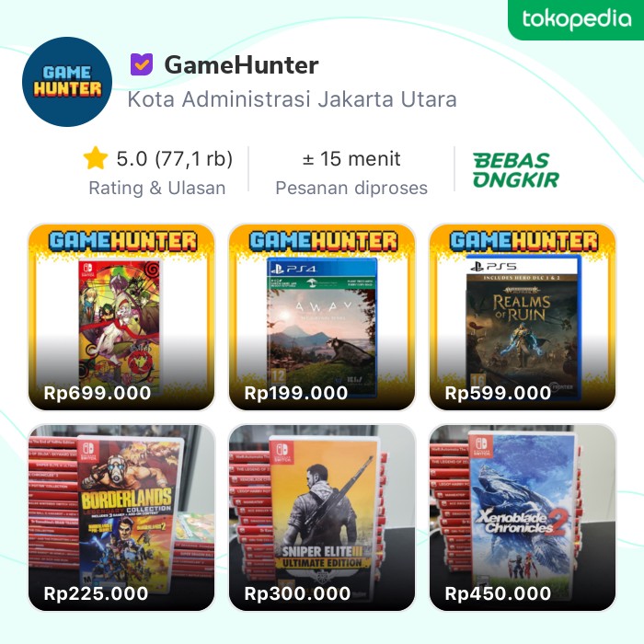Viewport: 644px width, 644px height.
Task: Click the ± 15 menit processing time
Action: [351, 158]
